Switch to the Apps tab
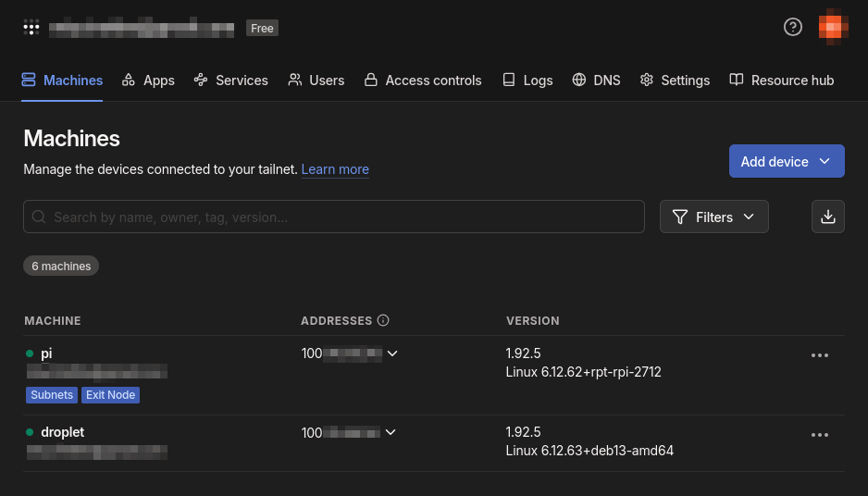The image size is (868, 496). pos(148,81)
